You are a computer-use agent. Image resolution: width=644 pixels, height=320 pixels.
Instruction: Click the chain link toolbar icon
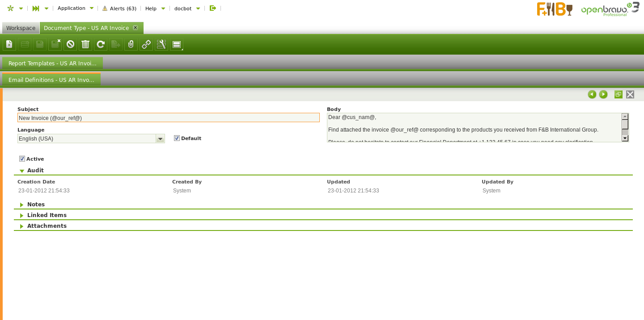click(146, 44)
